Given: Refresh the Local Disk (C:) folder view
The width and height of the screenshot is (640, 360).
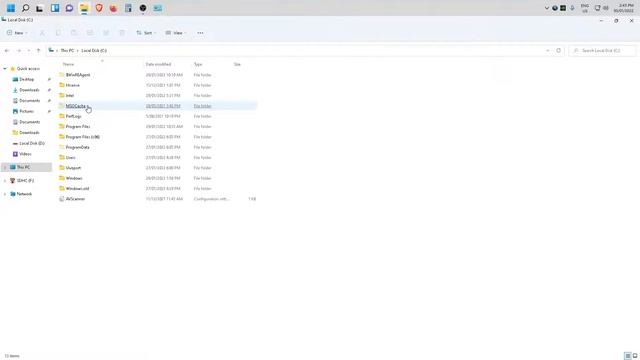Looking at the screenshot, I should 558,51.
